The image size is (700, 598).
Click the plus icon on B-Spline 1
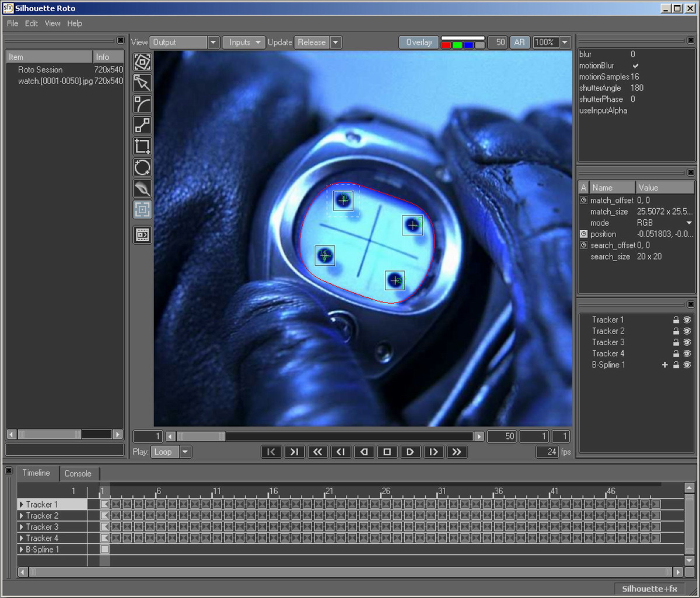664,365
